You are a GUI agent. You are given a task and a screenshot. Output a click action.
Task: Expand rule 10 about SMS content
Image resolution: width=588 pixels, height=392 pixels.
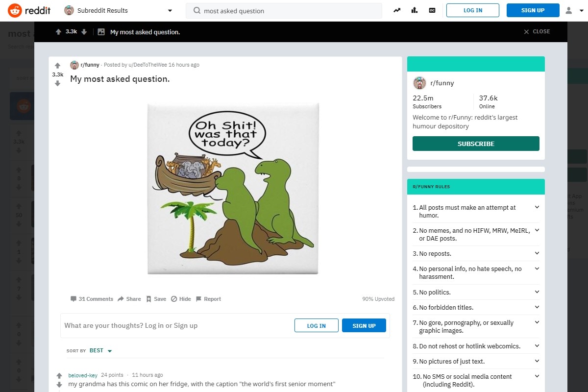click(x=537, y=376)
